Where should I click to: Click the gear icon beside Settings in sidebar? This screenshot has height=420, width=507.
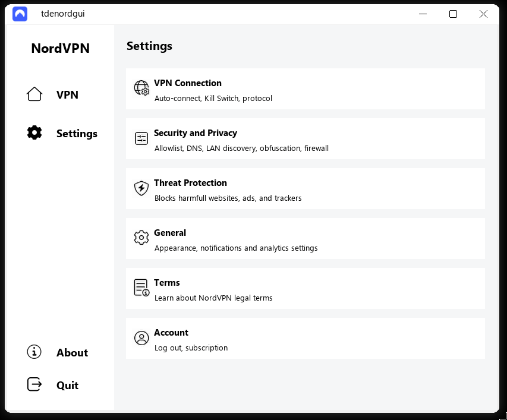(x=34, y=132)
